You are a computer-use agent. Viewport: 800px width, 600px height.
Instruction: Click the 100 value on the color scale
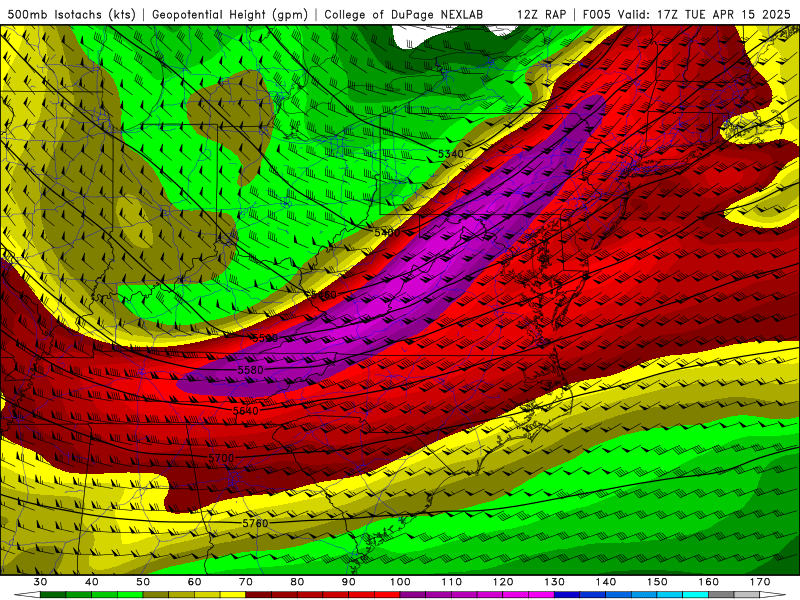pos(401,582)
